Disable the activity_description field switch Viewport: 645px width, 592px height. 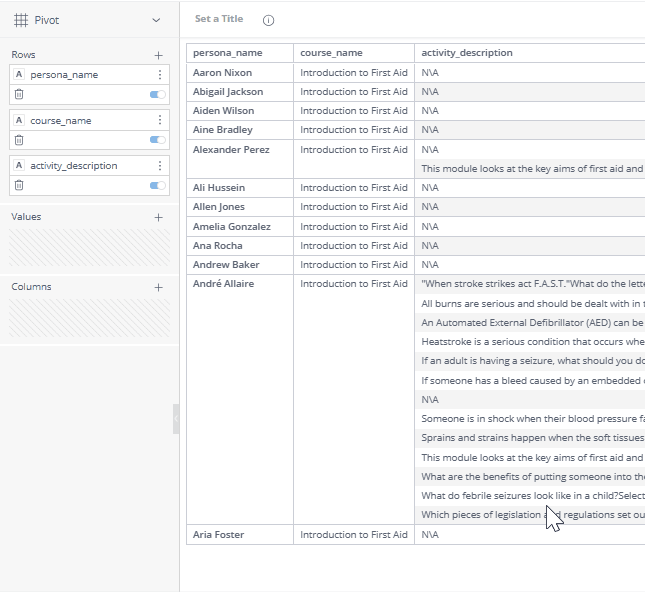click(157, 185)
